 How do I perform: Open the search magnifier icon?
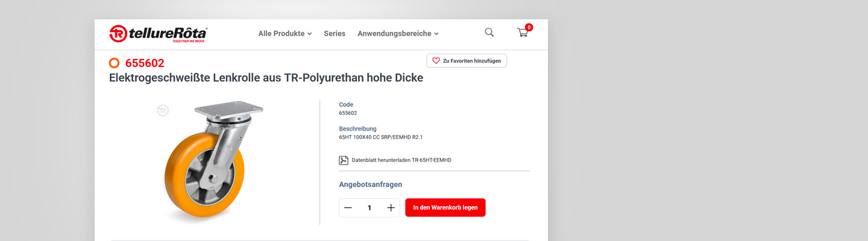(489, 33)
